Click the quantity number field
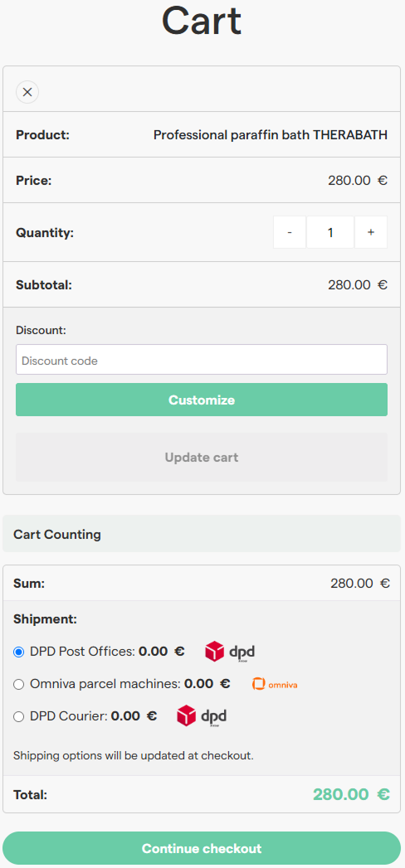Image resolution: width=405 pixels, height=868 pixels. point(330,232)
